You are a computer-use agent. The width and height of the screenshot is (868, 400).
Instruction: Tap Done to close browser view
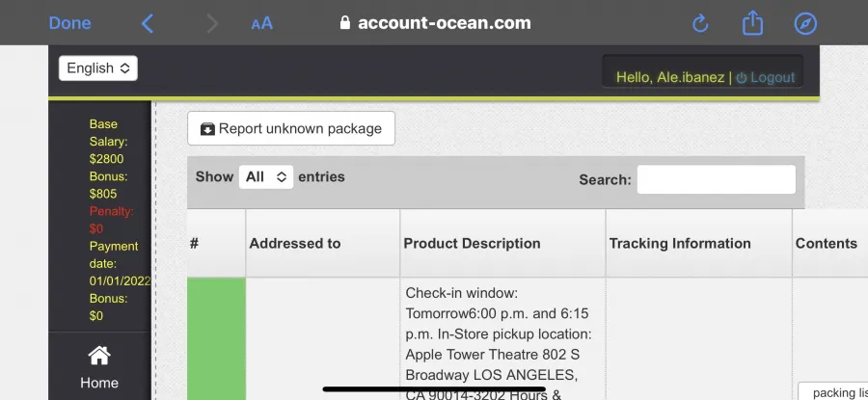coord(69,23)
